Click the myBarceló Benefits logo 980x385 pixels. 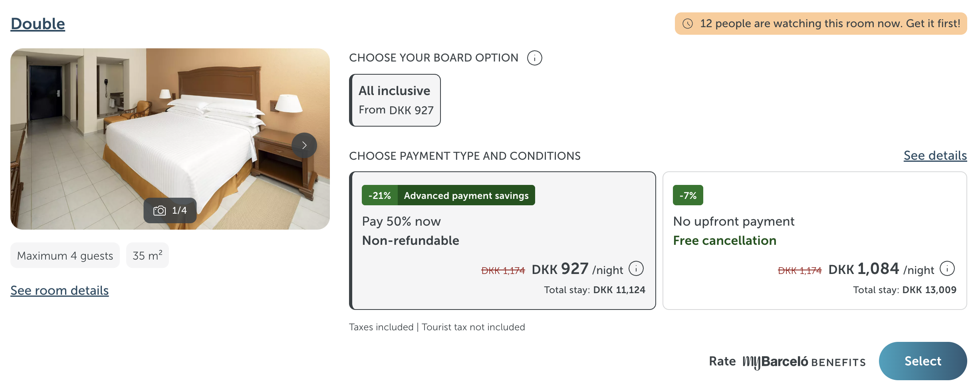[803, 362]
